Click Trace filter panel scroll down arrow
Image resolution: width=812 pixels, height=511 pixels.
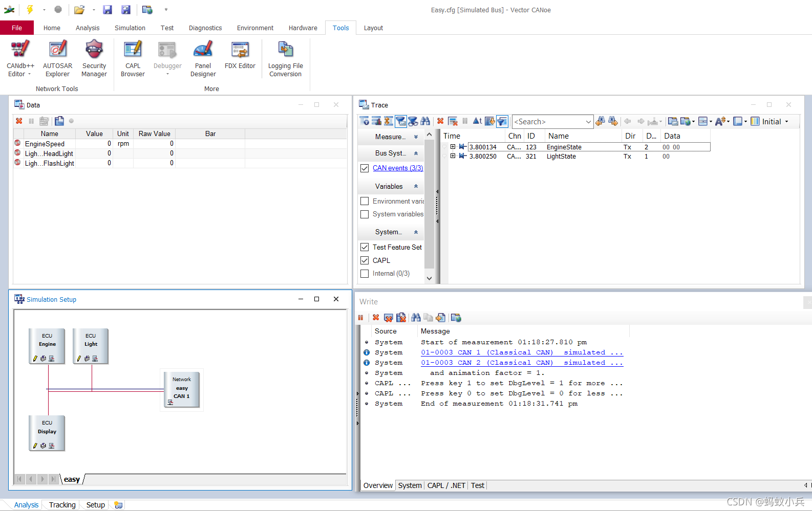[429, 278]
